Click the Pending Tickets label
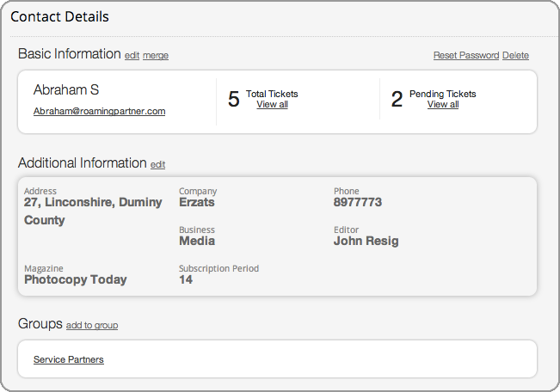The image size is (560, 392). [x=442, y=94]
